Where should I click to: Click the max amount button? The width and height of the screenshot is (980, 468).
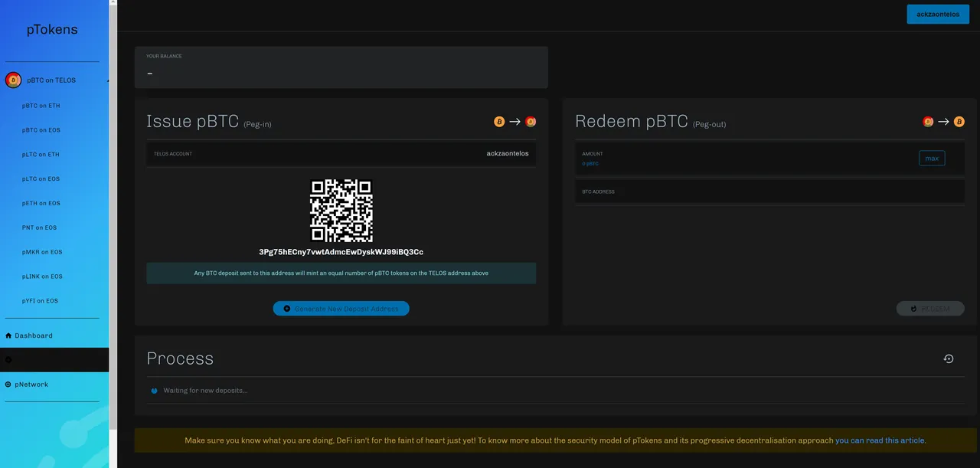tap(932, 159)
